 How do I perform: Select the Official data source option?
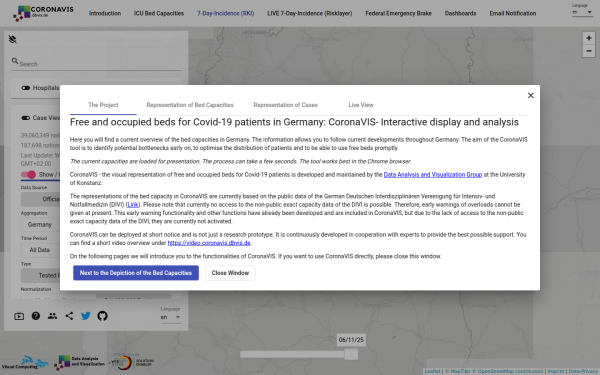point(40,199)
